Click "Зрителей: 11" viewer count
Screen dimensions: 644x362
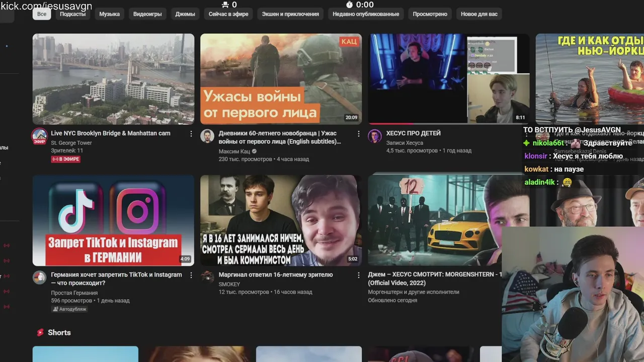(x=67, y=151)
